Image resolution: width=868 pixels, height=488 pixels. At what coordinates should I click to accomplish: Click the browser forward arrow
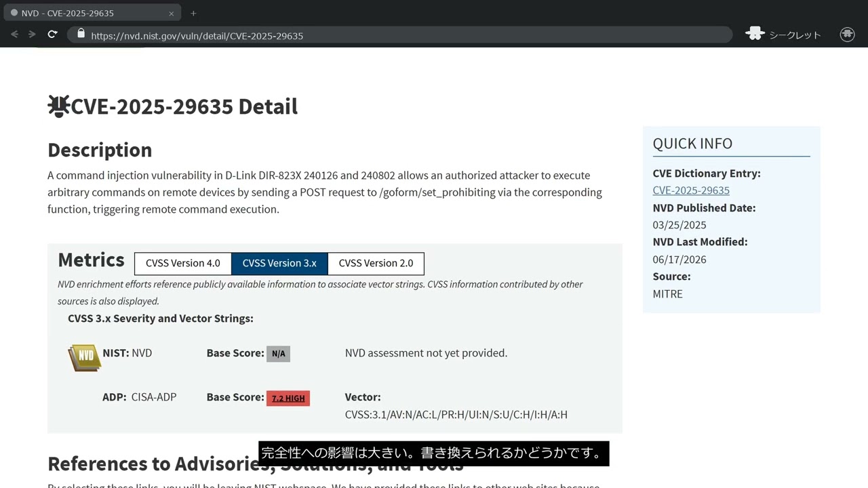click(x=32, y=35)
